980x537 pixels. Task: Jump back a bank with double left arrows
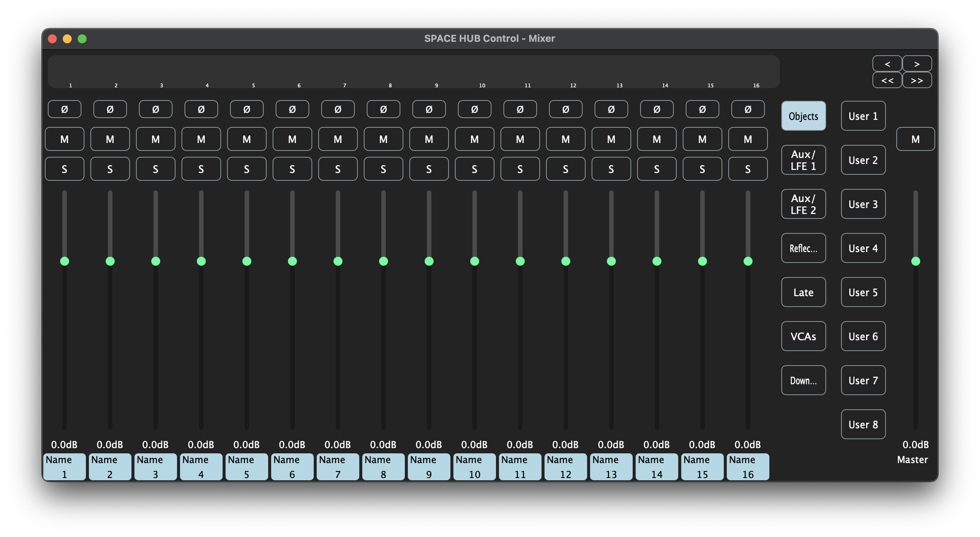pyautogui.click(x=887, y=80)
